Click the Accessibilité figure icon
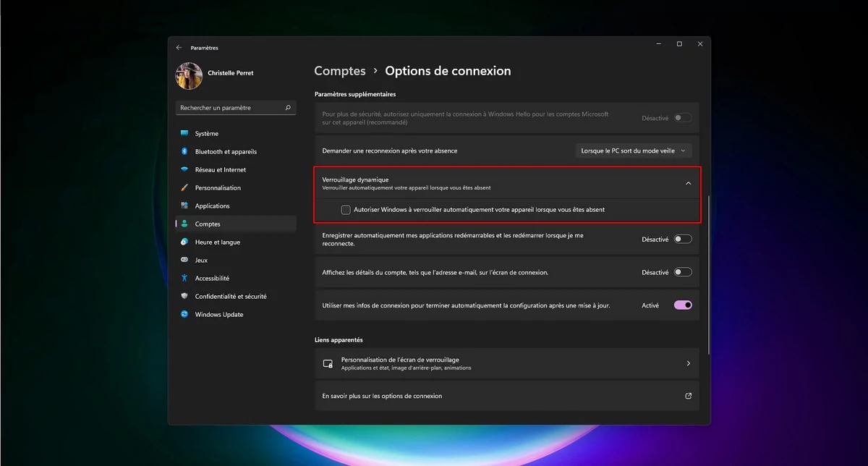Image resolution: width=868 pixels, height=466 pixels. (184, 278)
